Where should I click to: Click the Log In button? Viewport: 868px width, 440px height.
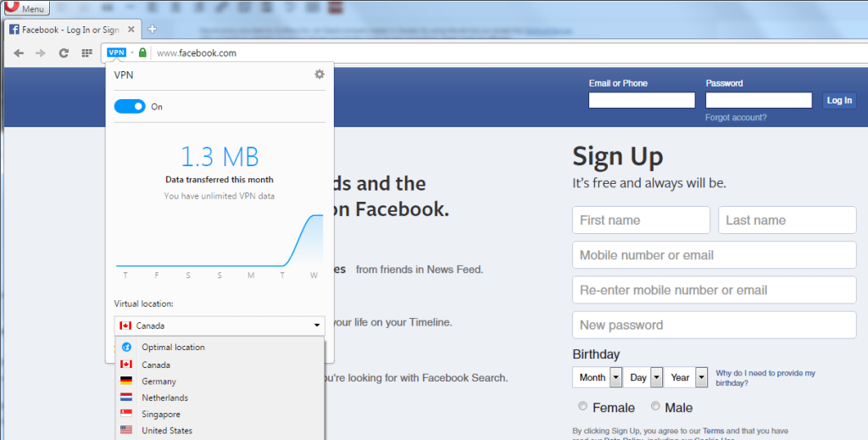tap(839, 100)
